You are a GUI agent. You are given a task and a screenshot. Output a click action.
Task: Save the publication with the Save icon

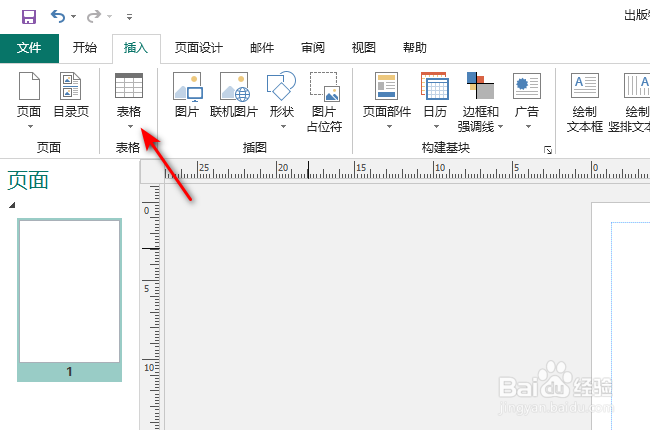tap(29, 17)
